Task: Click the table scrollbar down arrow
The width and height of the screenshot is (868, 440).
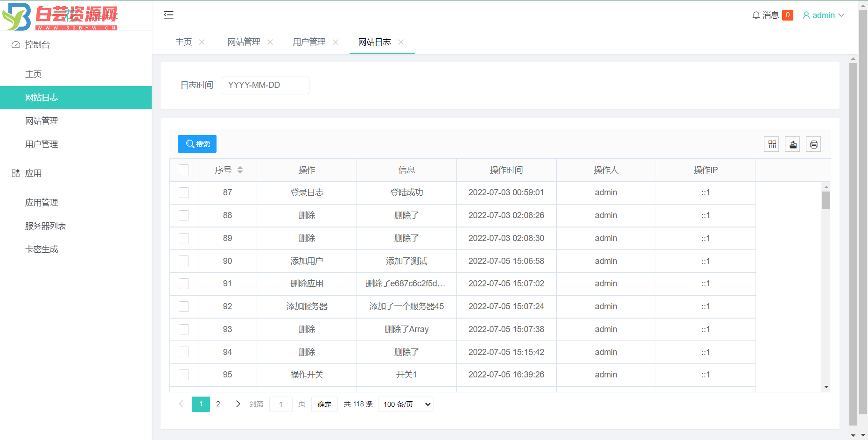Action: pyautogui.click(x=826, y=387)
